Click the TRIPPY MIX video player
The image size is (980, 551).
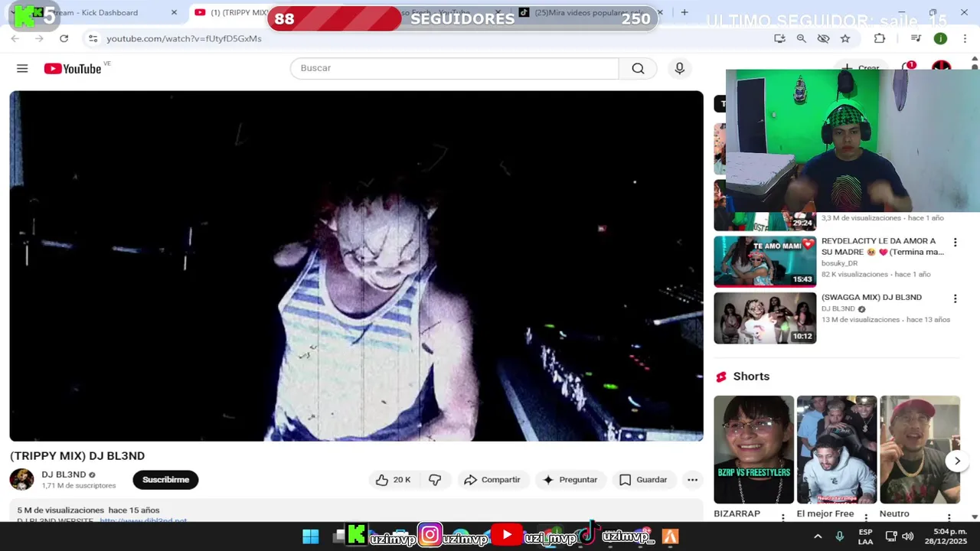(356, 266)
